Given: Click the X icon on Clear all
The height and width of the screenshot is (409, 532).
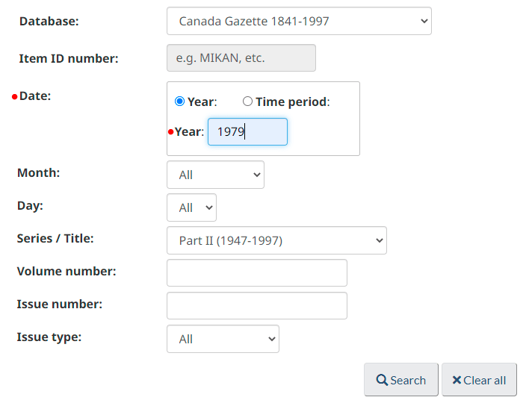Looking at the screenshot, I should 457,381.
